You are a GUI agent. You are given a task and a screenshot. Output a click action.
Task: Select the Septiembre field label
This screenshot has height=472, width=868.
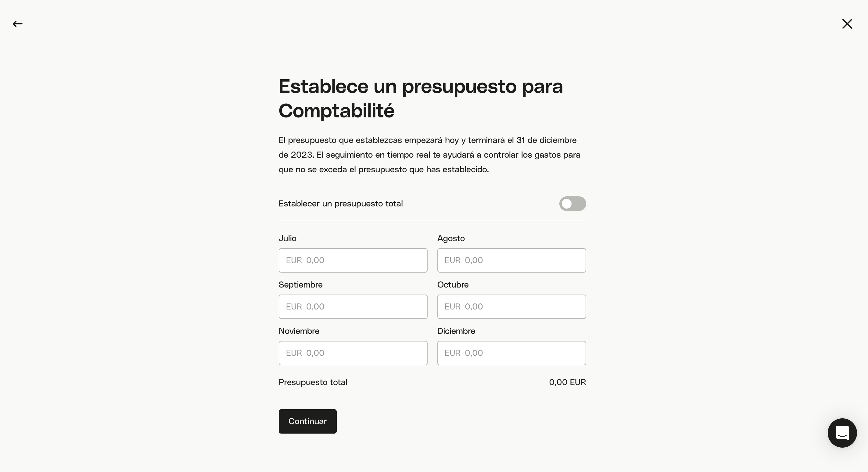[300, 285]
